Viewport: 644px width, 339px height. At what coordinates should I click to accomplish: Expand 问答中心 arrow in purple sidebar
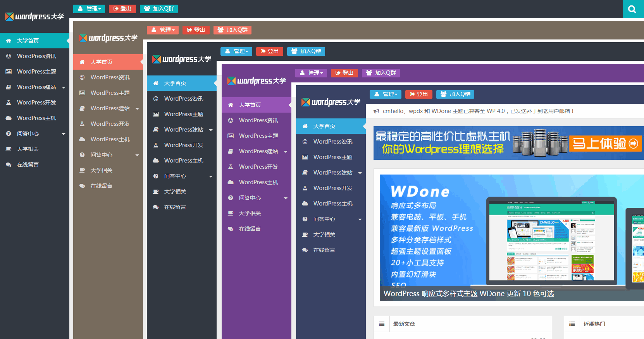tap(286, 198)
